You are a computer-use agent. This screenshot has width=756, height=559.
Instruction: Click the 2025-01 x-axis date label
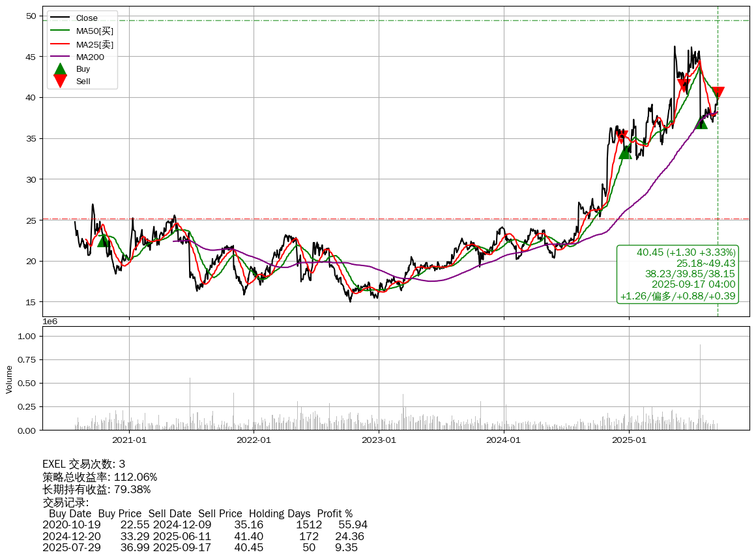click(629, 440)
